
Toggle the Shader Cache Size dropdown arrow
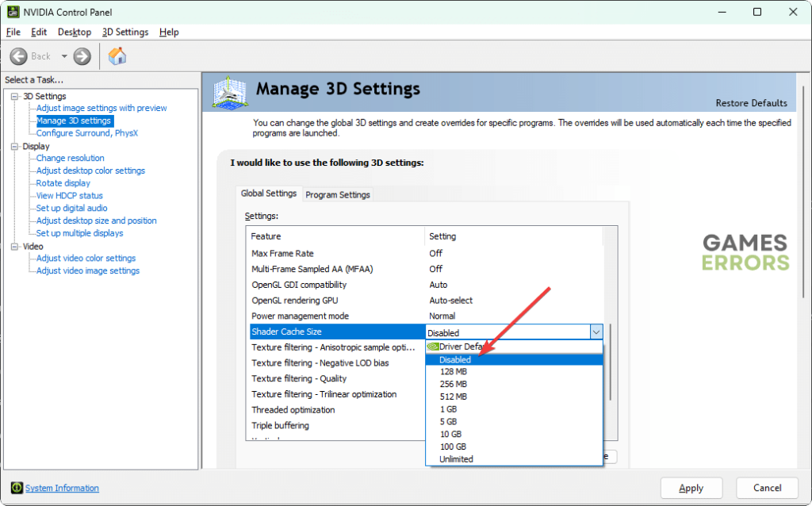point(596,332)
